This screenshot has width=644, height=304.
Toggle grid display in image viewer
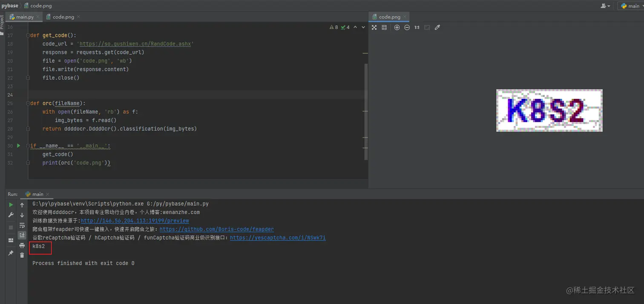pos(384,27)
